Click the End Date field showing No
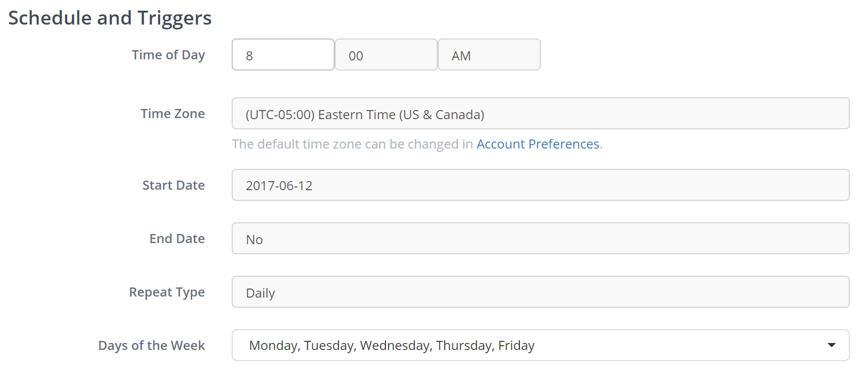 point(540,239)
